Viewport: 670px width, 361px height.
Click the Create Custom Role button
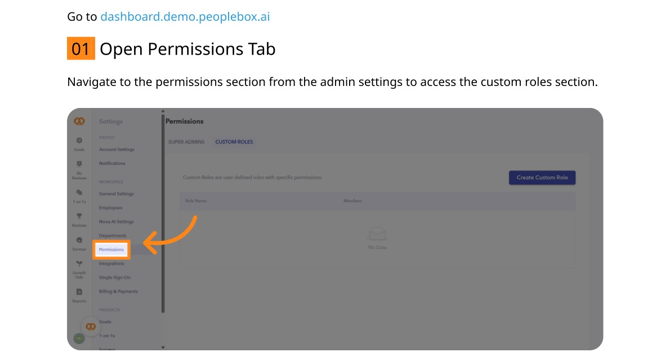[542, 178]
